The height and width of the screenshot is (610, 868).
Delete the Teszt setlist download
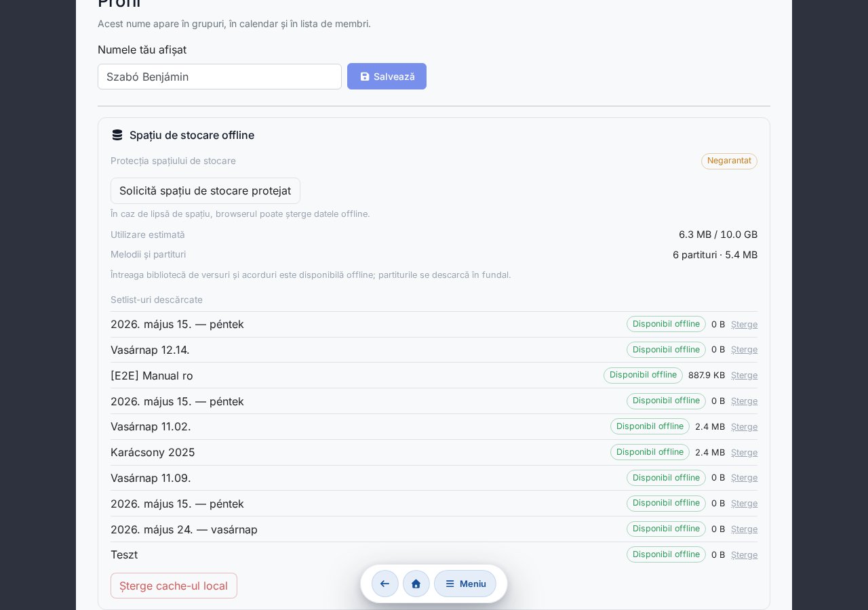click(744, 555)
